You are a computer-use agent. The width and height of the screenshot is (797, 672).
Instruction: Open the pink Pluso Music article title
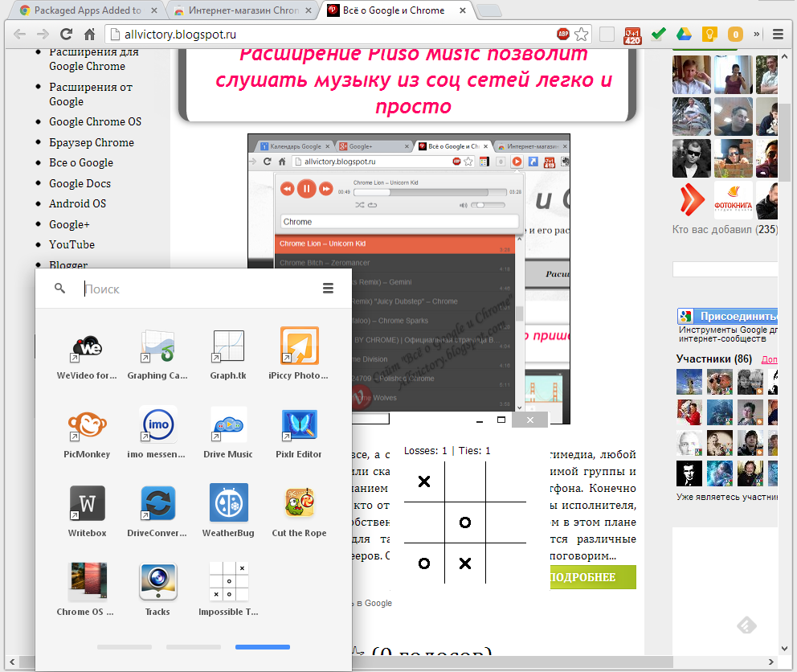(413, 80)
